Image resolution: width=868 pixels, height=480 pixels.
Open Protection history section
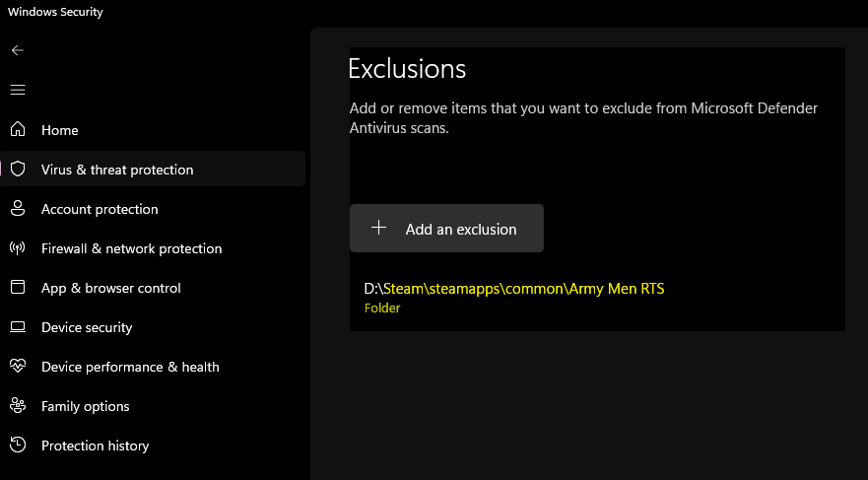[x=95, y=446]
